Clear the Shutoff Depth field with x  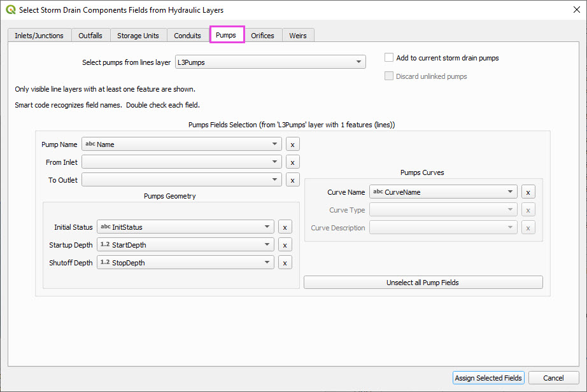285,263
